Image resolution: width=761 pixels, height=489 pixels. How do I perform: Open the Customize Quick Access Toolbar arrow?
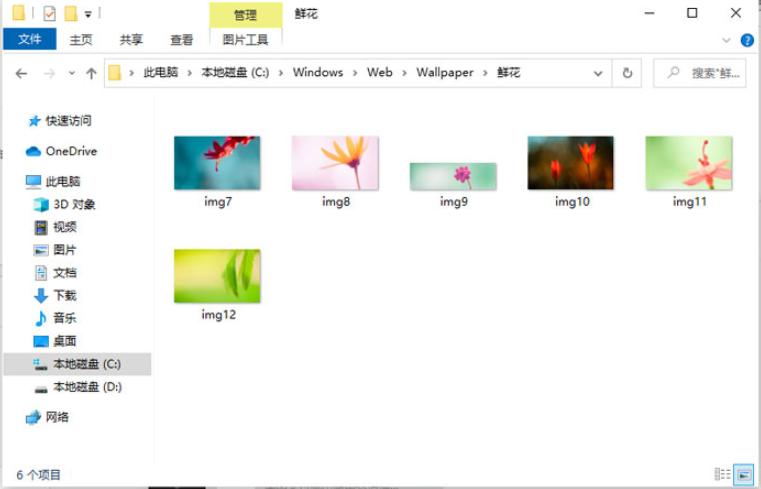point(88,15)
